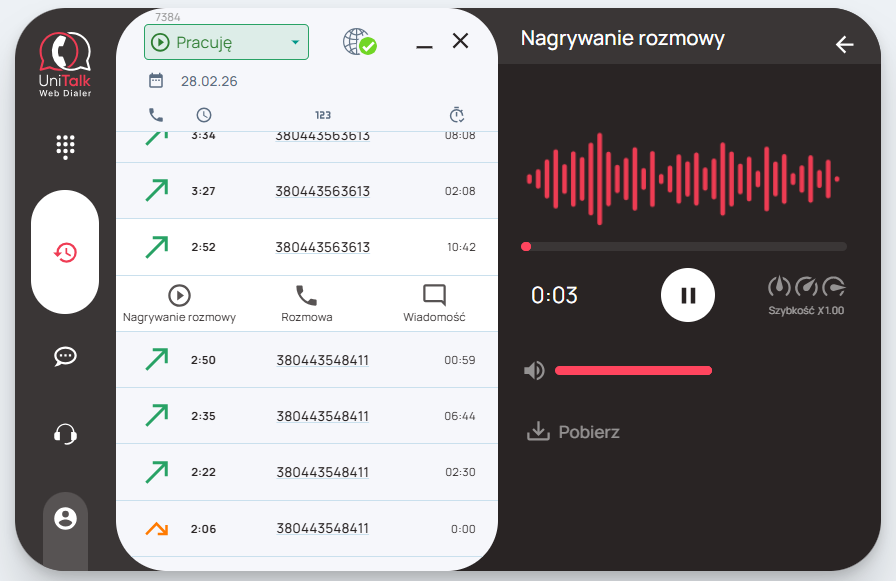Pause the call recording playback
Screen dimensions: 896x581
[687, 295]
